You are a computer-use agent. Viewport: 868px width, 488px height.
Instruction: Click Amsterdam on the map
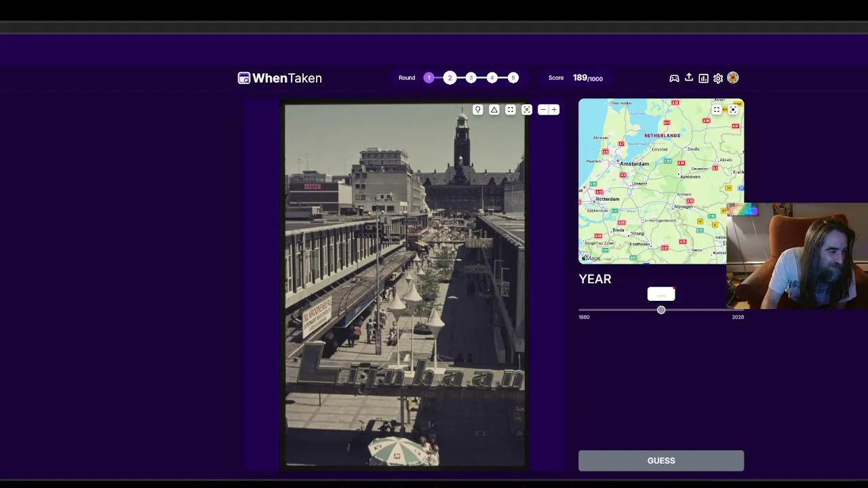[634, 163]
